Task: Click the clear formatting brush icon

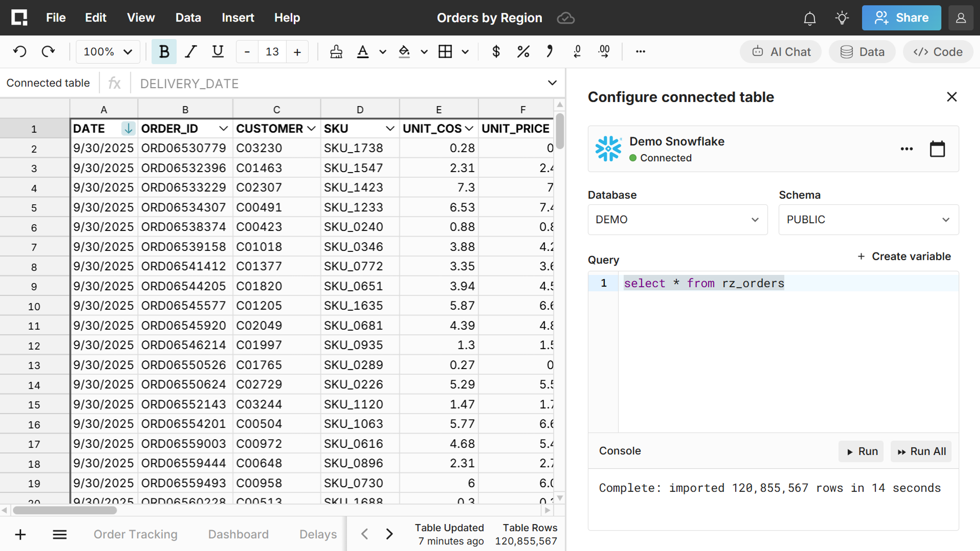Action: point(336,51)
